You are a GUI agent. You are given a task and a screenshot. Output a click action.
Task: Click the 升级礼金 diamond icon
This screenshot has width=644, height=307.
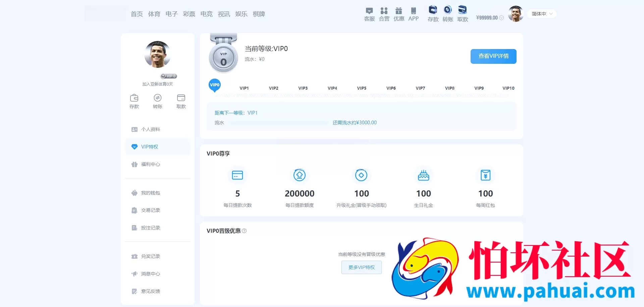coord(361,175)
